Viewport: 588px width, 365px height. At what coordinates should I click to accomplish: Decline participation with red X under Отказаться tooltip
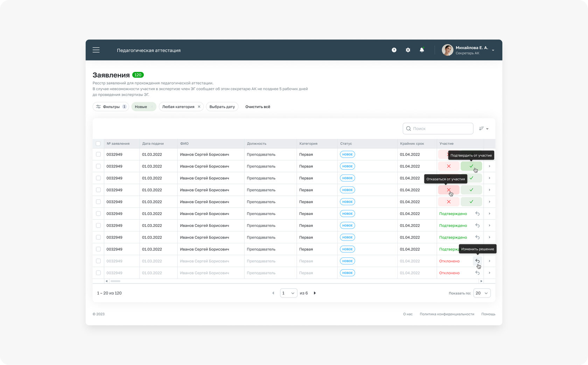(449, 190)
